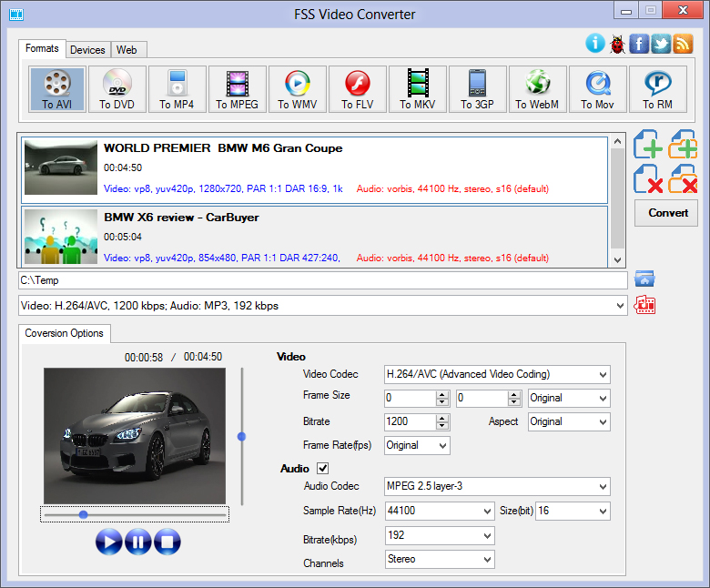Switch to the Web tab
The width and height of the screenshot is (710, 588).
(127, 50)
